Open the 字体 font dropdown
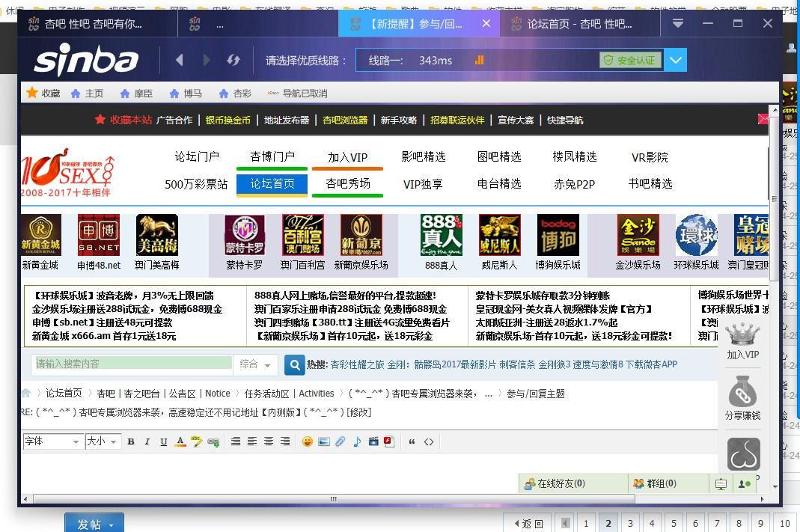The height and width of the screenshot is (532, 800). pyautogui.click(x=53, y=441)
